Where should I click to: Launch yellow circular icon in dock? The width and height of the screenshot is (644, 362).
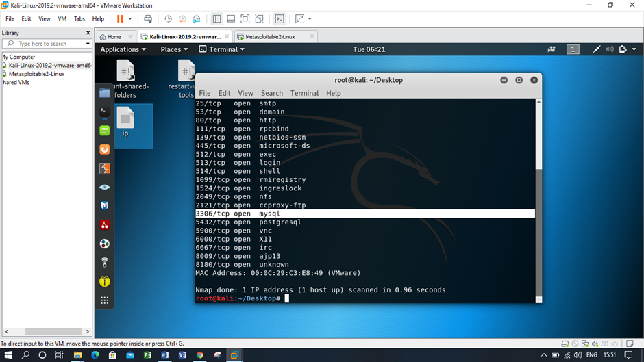104,281
